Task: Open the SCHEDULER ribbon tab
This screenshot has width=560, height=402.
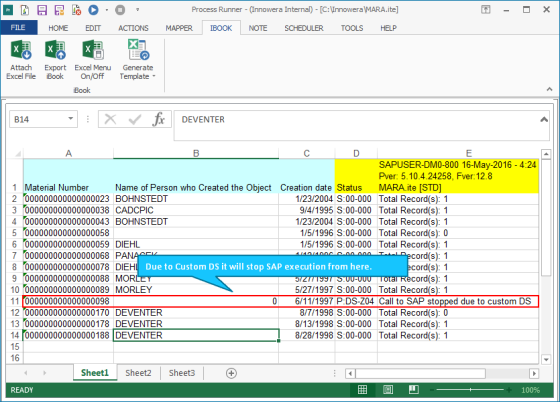Action: 304,28
